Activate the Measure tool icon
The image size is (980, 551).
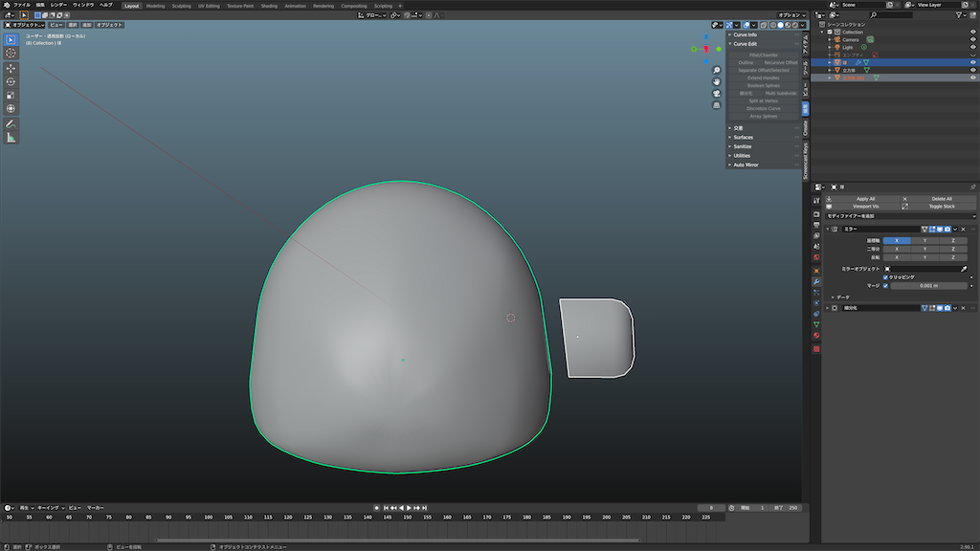pos(11,138)
